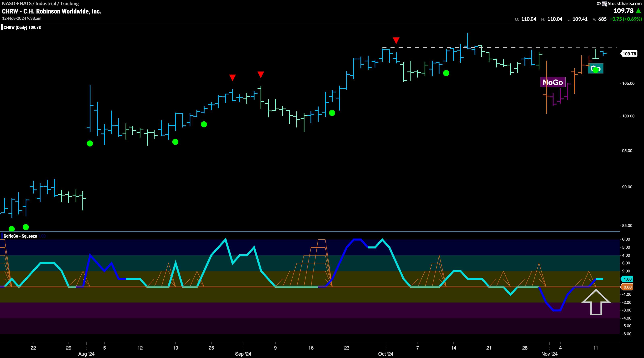Click the Volume value 685

[602, 19]
